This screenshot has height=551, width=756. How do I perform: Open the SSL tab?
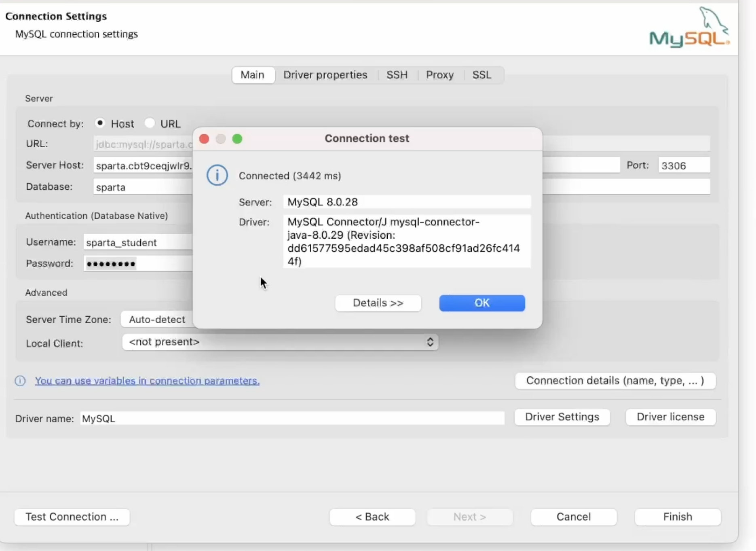(x=482, y=75)
